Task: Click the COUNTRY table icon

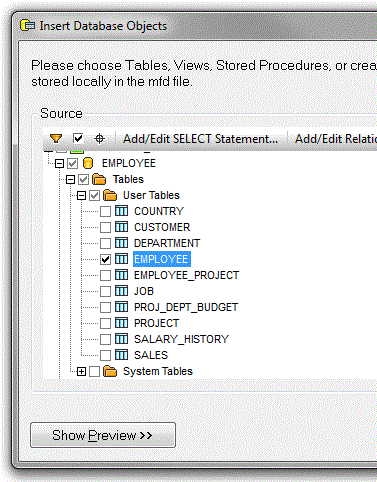Action: point(121,211)
